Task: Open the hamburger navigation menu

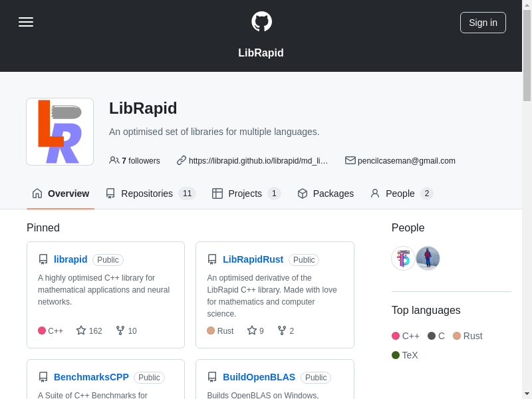Action: 26,22
